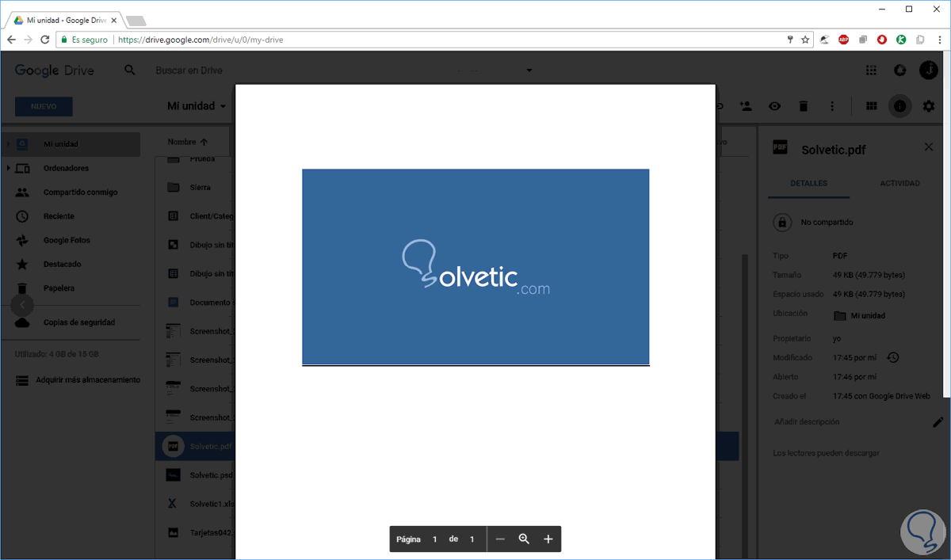Image resolution: width=951 pixels, height=560 pixels.
Task: Click the magnifier reset zoom icon
Action: [524, 539]
